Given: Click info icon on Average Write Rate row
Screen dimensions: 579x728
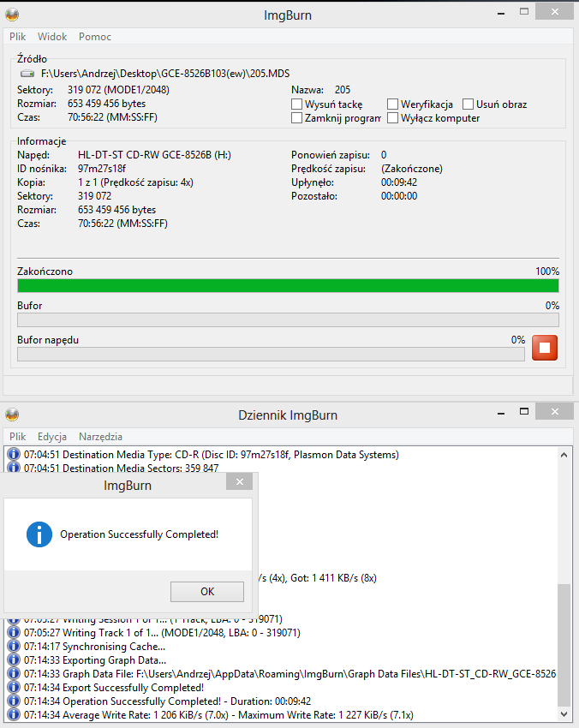Looking at the screenshot, I should [14, 714].
